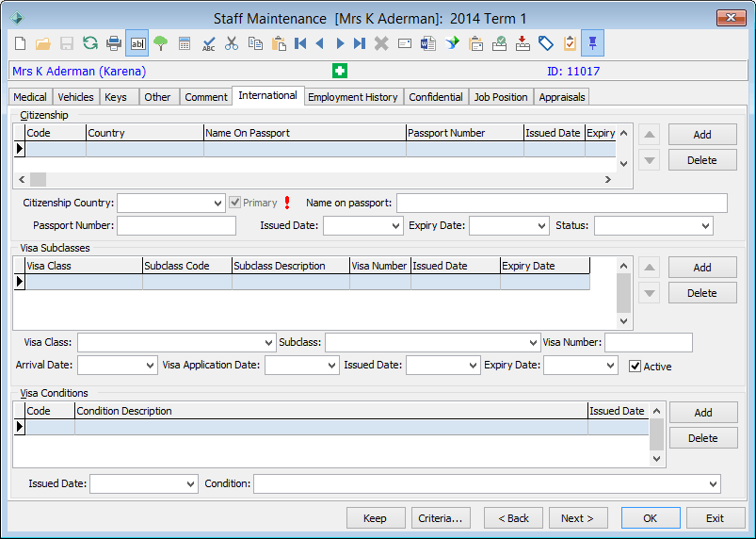Screen dimensions: 756x539
Task: Click the blue tag icon
Action: pyautogui.click(x=546, y=43)
